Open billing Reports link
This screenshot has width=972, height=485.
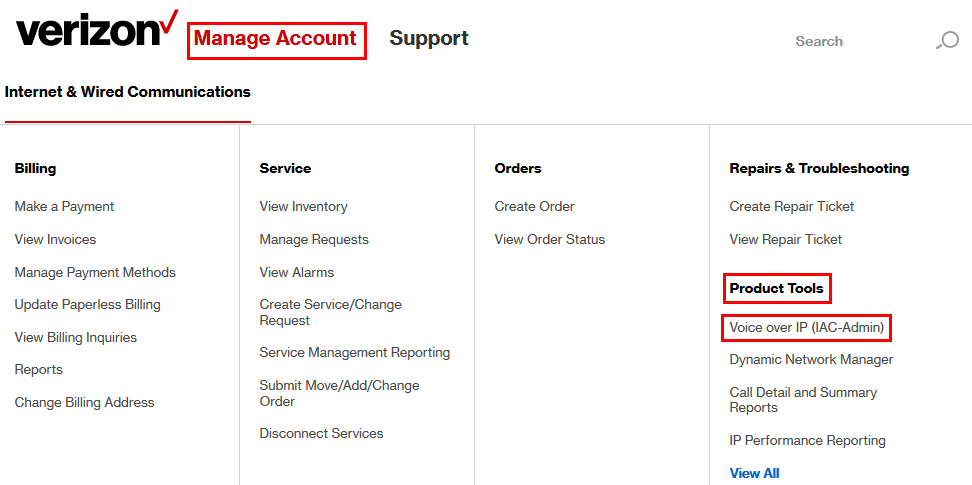(x=38, y=370)
